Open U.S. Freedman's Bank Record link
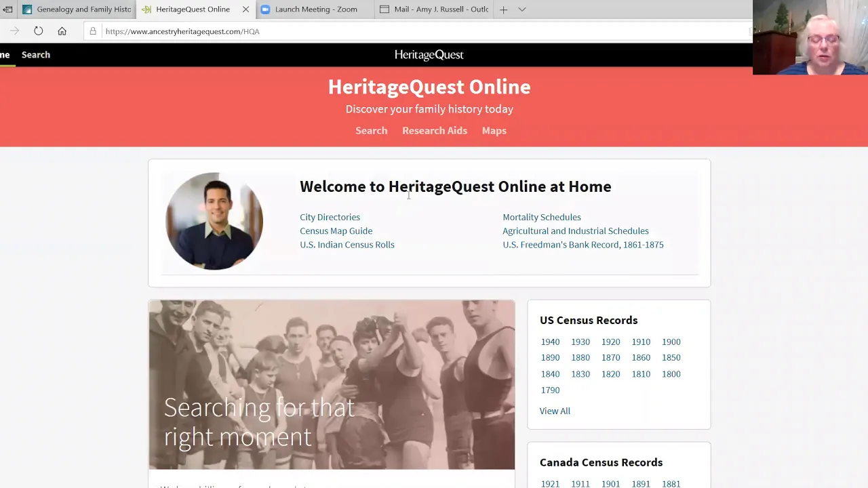This screenshot has height=488, width=868. pos(583,245)
